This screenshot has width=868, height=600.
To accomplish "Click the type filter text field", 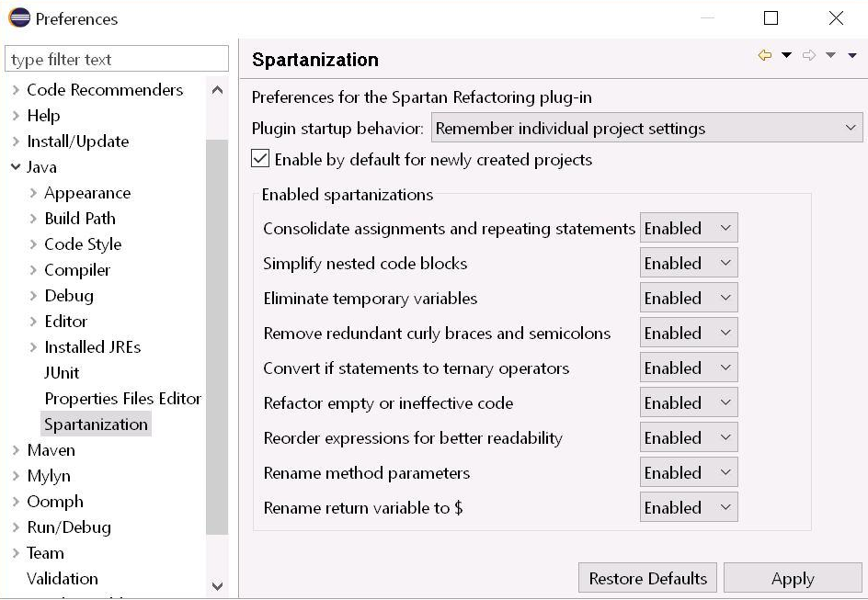I will (x=117, y=60).
